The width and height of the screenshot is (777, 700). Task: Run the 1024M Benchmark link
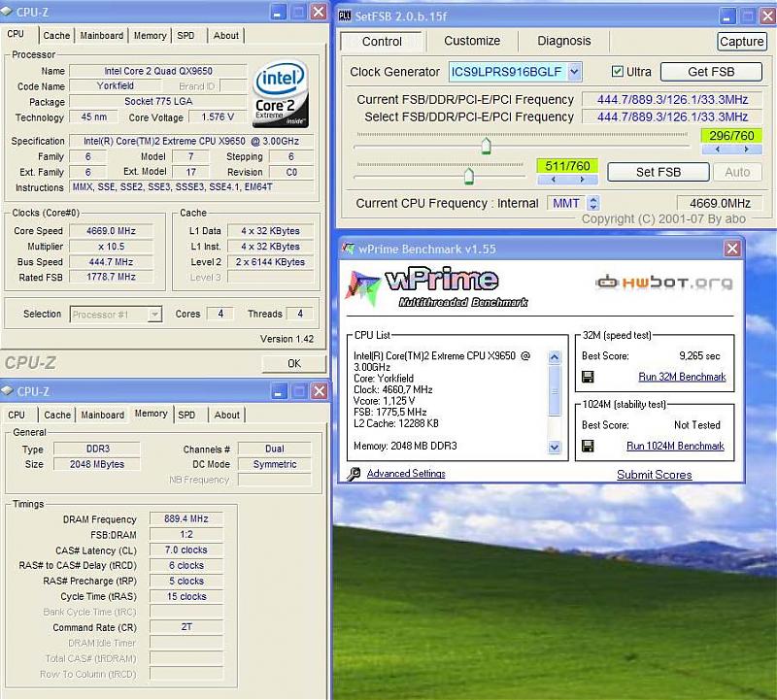(x=675, y=446)
